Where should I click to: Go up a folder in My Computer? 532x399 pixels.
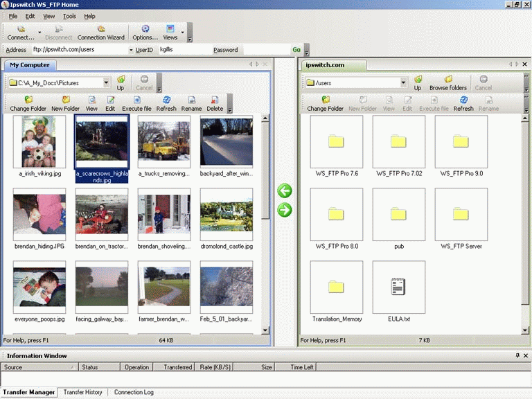121,83
